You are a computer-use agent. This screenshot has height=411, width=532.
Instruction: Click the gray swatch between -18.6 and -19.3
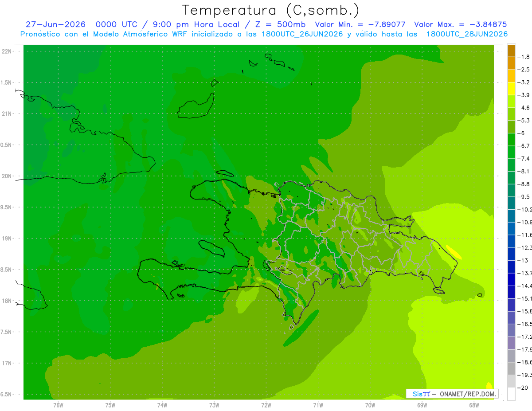pyautogui.click(x=511, y=368)
